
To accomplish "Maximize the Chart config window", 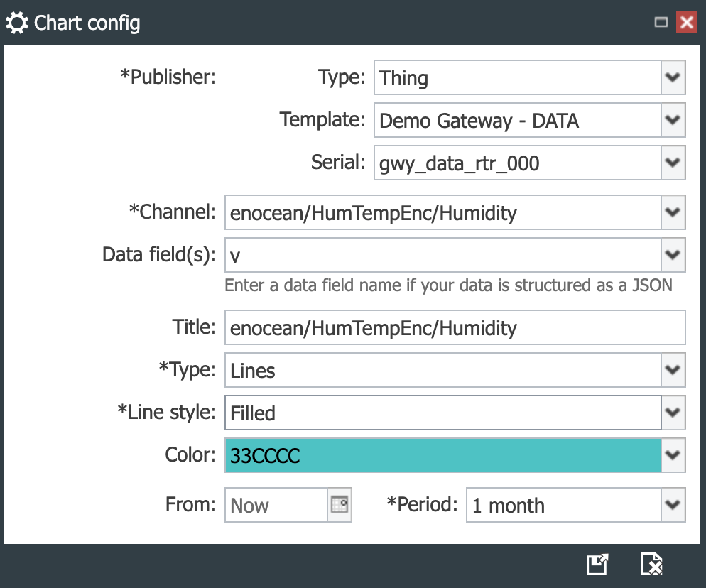I will coord(661,22).
